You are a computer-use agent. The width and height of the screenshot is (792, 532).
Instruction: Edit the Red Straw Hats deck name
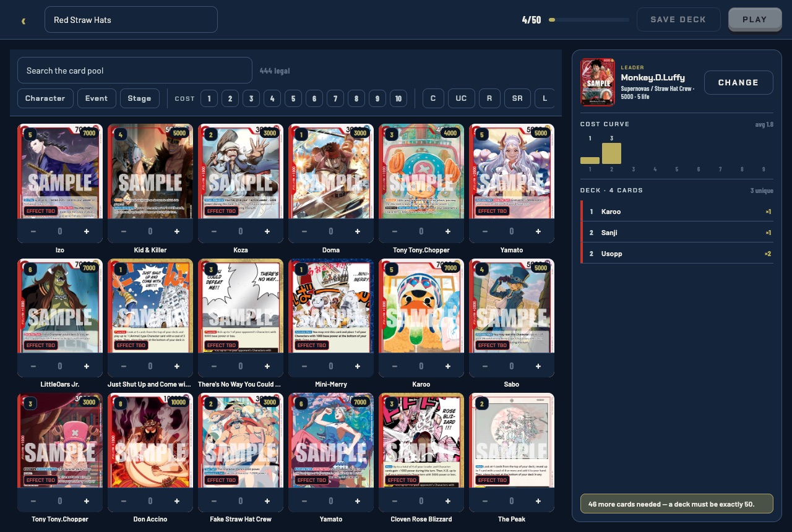131,20
